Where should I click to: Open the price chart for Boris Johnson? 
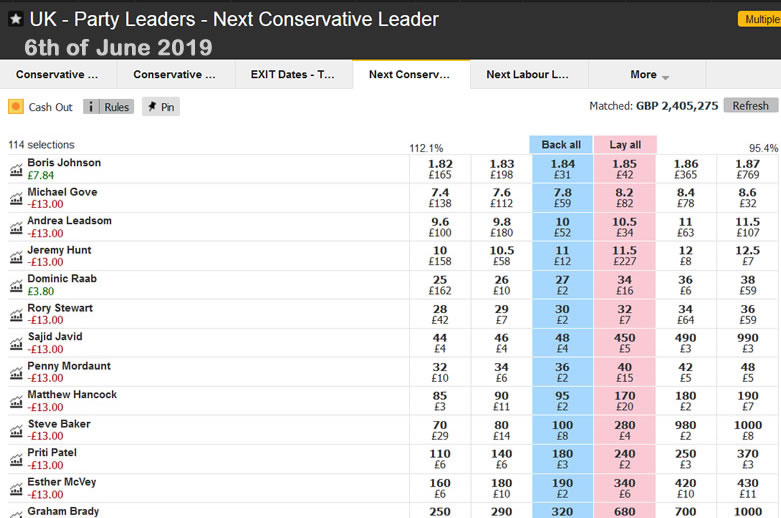pos(16,170)
